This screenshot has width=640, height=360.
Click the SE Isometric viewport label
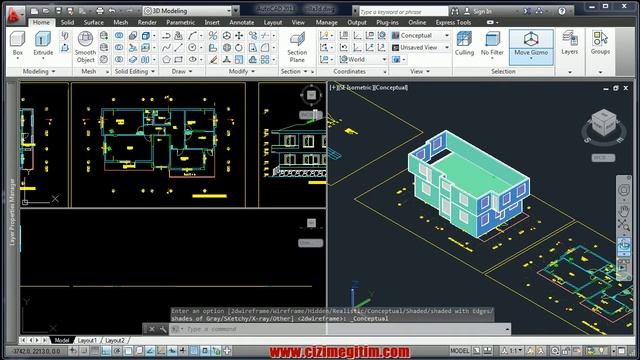(355, 87)
